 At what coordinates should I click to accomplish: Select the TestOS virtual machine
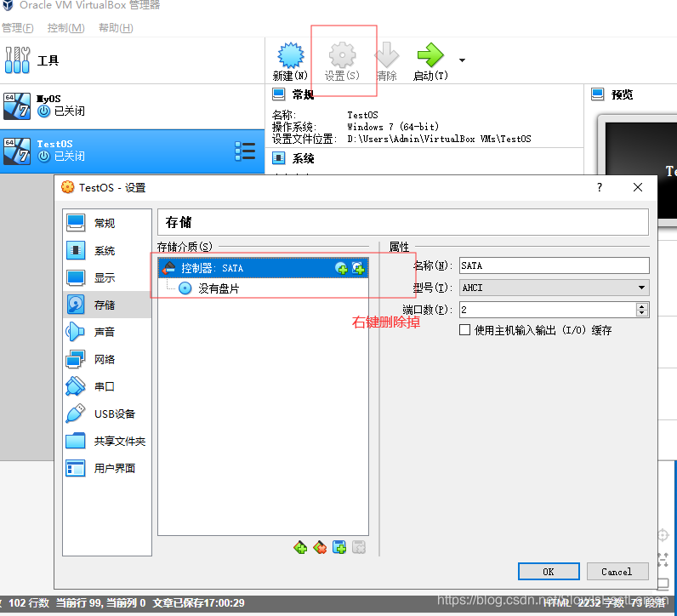(x=132, y=151)
